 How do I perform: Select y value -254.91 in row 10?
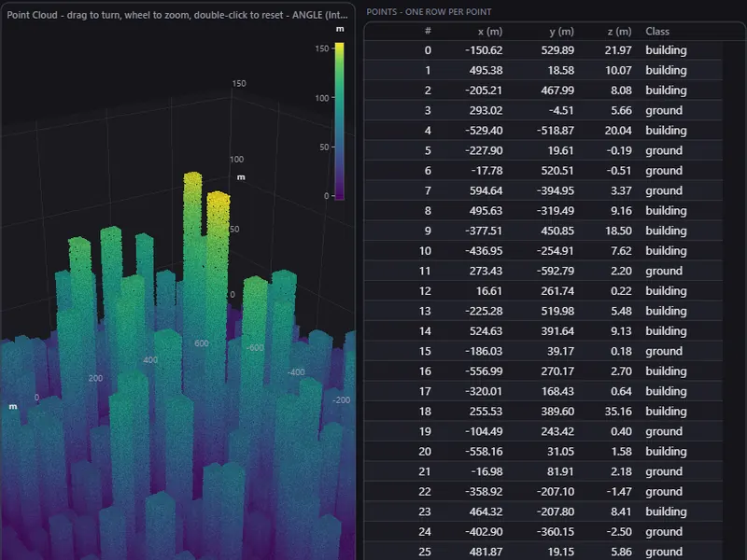(x=556, y=250)
